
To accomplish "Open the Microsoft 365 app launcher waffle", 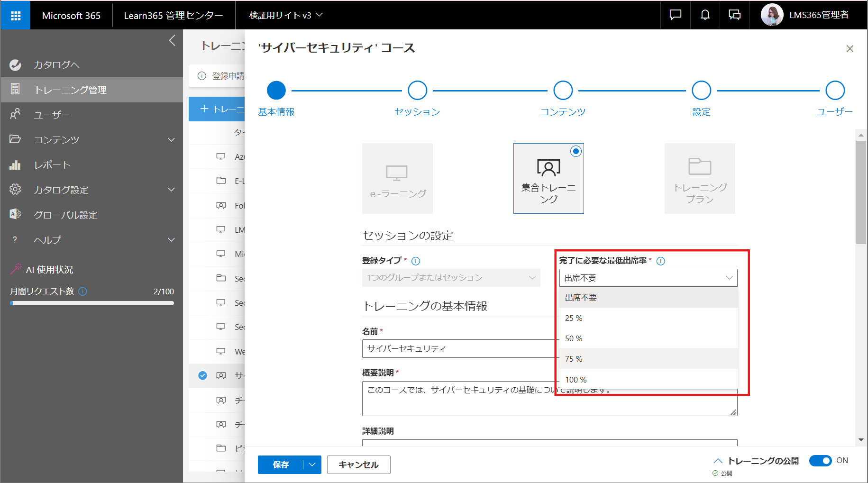I will click(x=16, y=15).
